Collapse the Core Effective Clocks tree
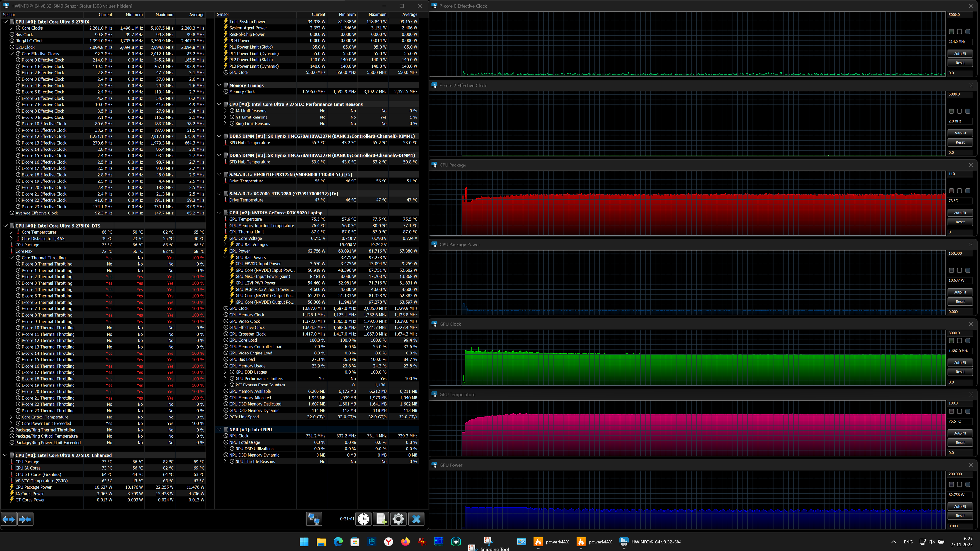980x551 pixels. pyautogui.click(x=11, y=54)
